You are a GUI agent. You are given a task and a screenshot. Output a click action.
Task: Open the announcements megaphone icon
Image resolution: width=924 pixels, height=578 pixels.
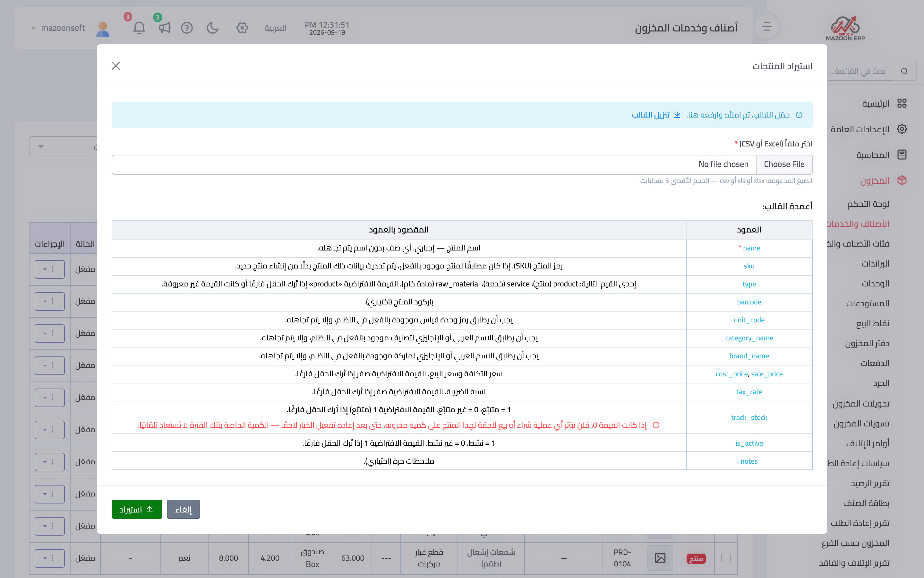[x=165, y=28]
